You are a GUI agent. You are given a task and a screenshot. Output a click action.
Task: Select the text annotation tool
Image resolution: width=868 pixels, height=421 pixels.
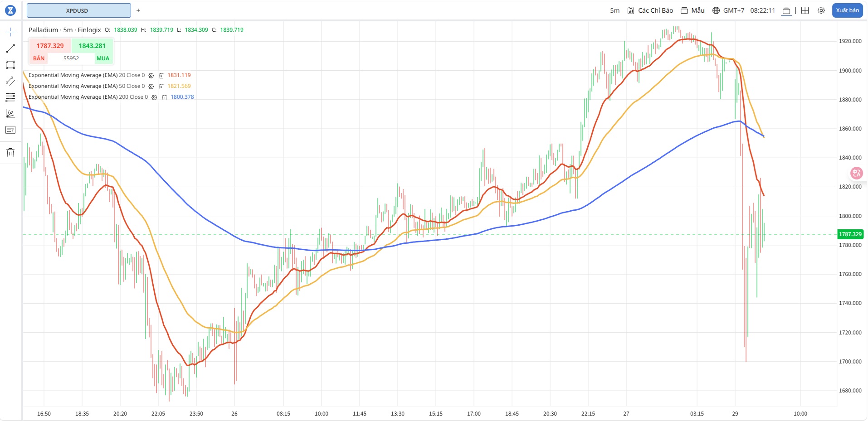[10, 130]
